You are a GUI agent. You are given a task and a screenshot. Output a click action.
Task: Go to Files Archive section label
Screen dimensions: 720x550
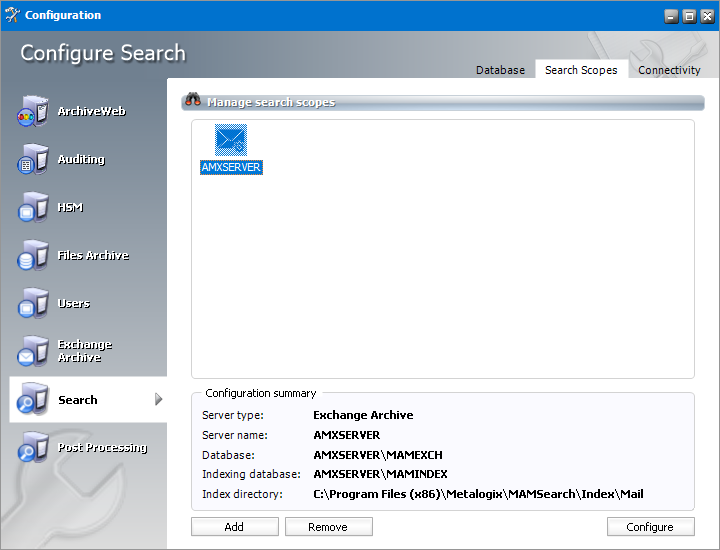coord(93,255)
